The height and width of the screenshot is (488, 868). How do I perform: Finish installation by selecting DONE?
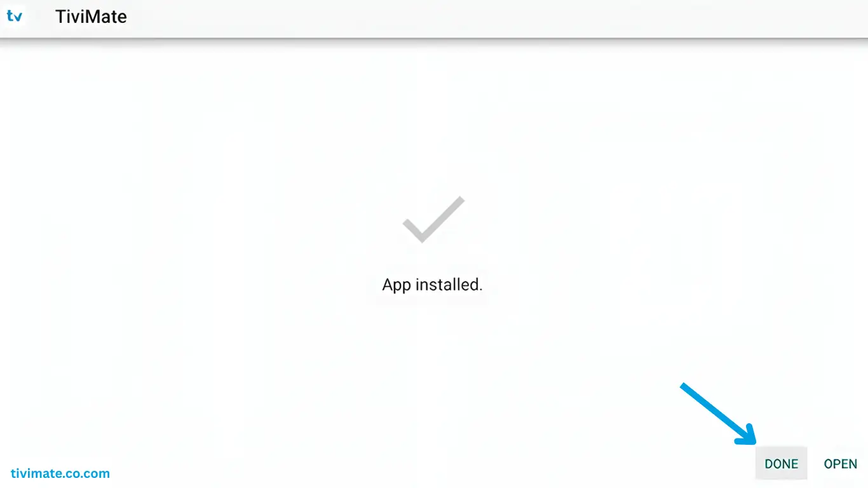click(x=781, y=463)
